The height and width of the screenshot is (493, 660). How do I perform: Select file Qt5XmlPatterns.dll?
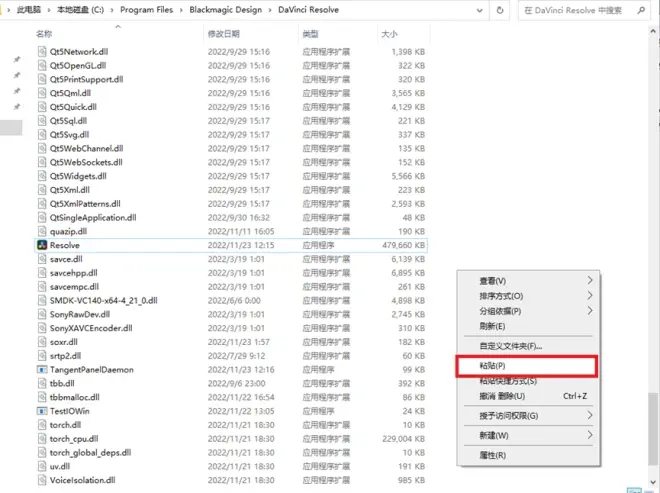[x=85, y=204]
